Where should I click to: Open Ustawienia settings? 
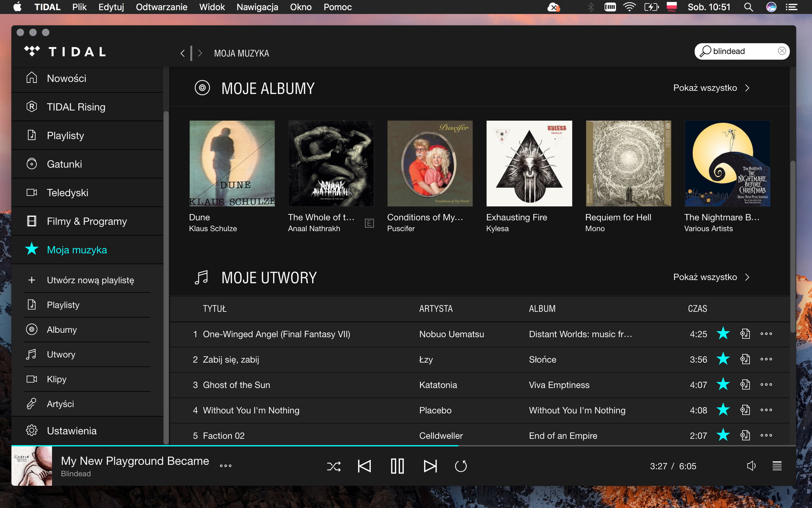(72, 431)
